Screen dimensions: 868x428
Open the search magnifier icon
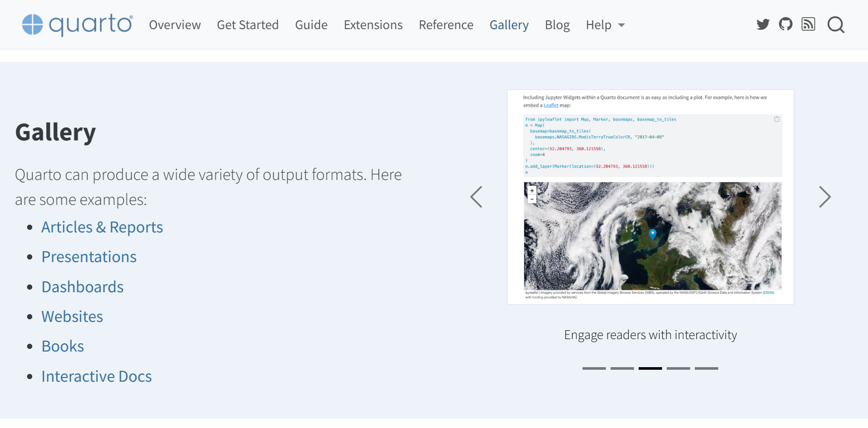point(836,25)
